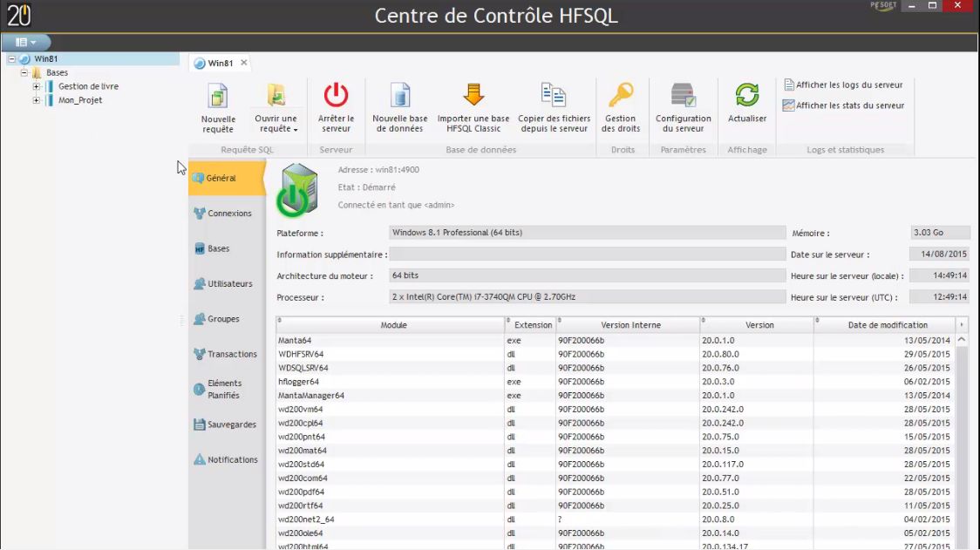Select Mon_Projet database in tree
Viewport: 980px width, 550px height.
(x=80, y=100)
